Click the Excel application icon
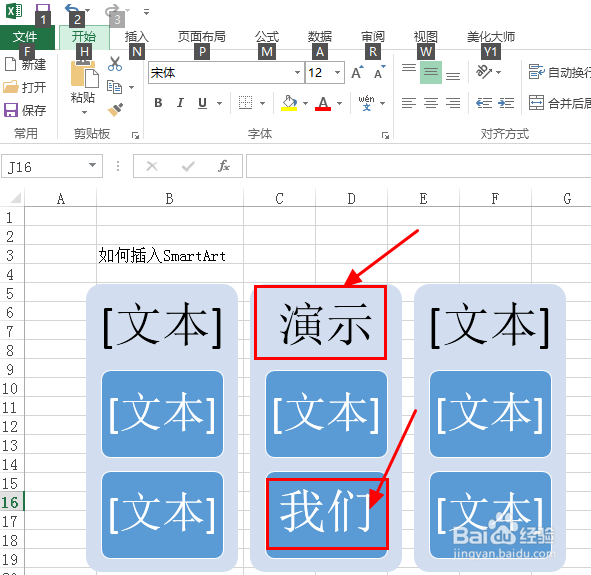 (14, 10)
